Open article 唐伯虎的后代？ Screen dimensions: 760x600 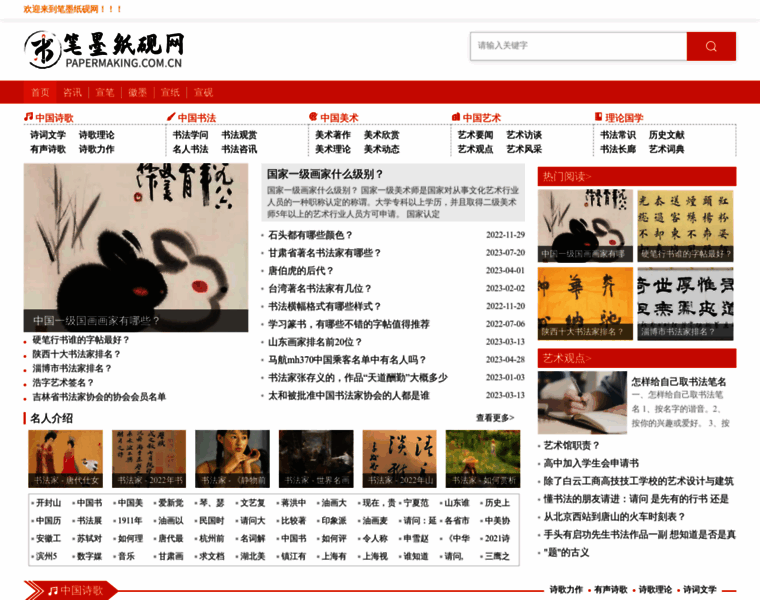pyautogui.click(x=301, y=270)
